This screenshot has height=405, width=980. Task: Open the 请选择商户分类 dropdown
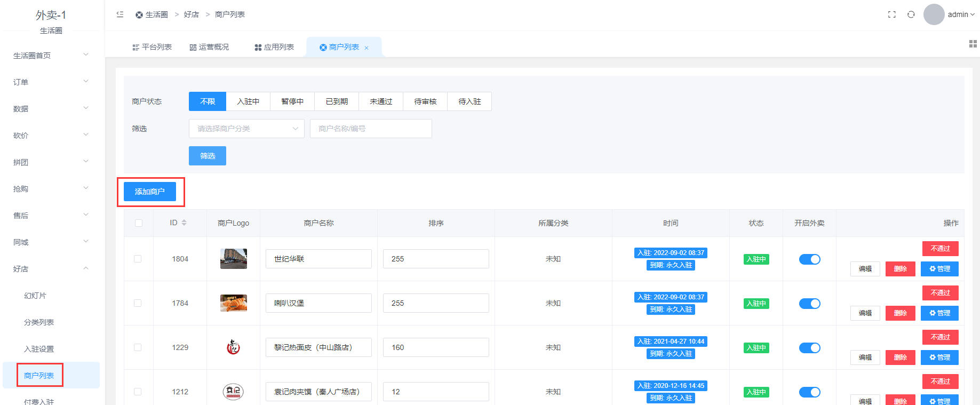246,129
